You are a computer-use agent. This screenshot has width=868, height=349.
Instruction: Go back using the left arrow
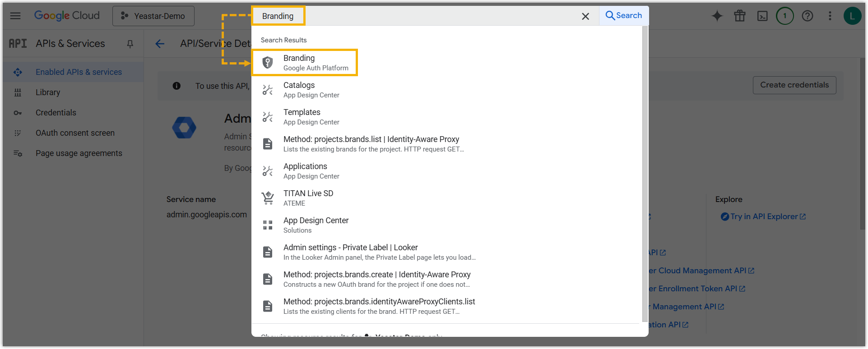pyautogui.click(x=160, y=44)
